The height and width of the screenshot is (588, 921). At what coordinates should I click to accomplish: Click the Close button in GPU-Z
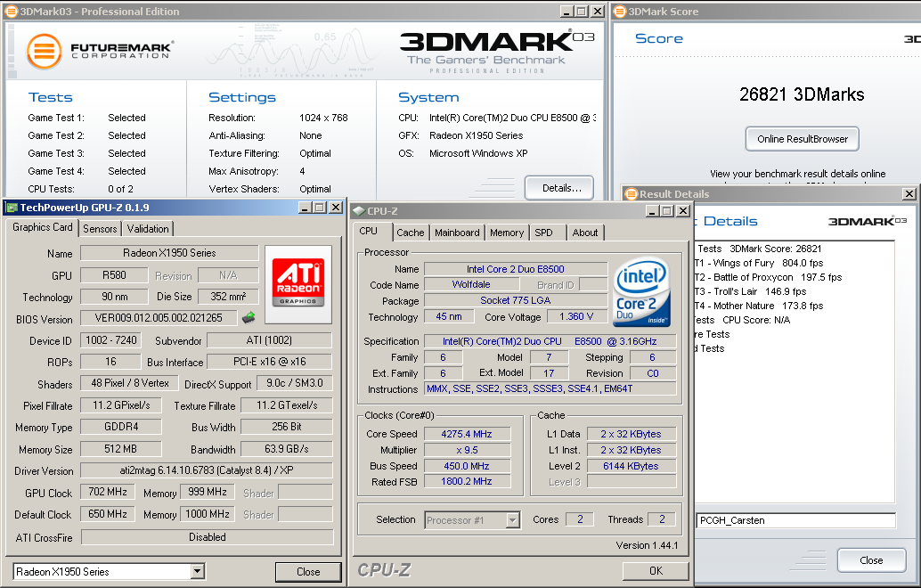coord(308,572)
